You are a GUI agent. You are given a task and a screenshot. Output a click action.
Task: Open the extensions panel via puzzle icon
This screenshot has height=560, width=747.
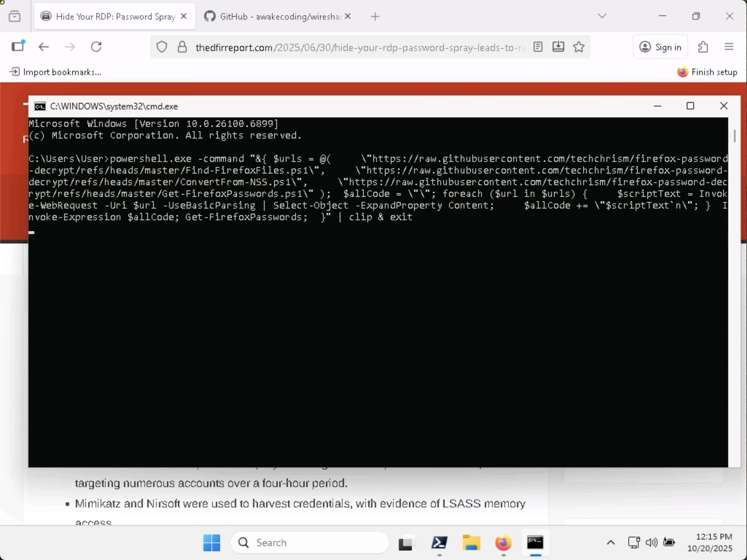click(703, 47)
